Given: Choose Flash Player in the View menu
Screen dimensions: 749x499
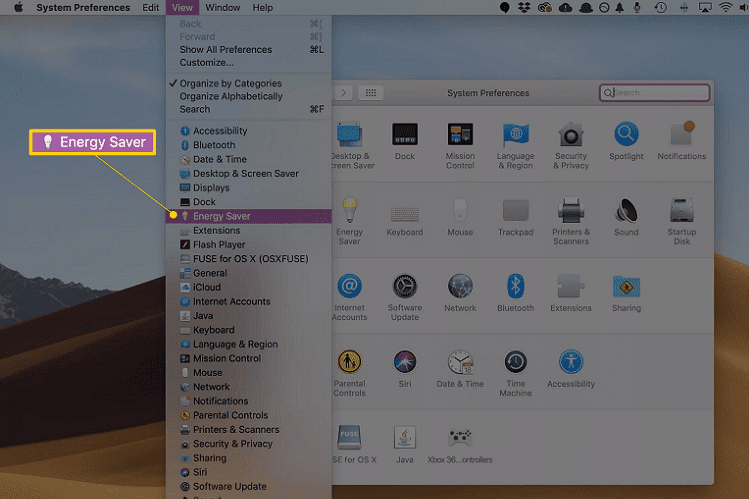Looking at the screenshot, I should click(x=249, y=244).
